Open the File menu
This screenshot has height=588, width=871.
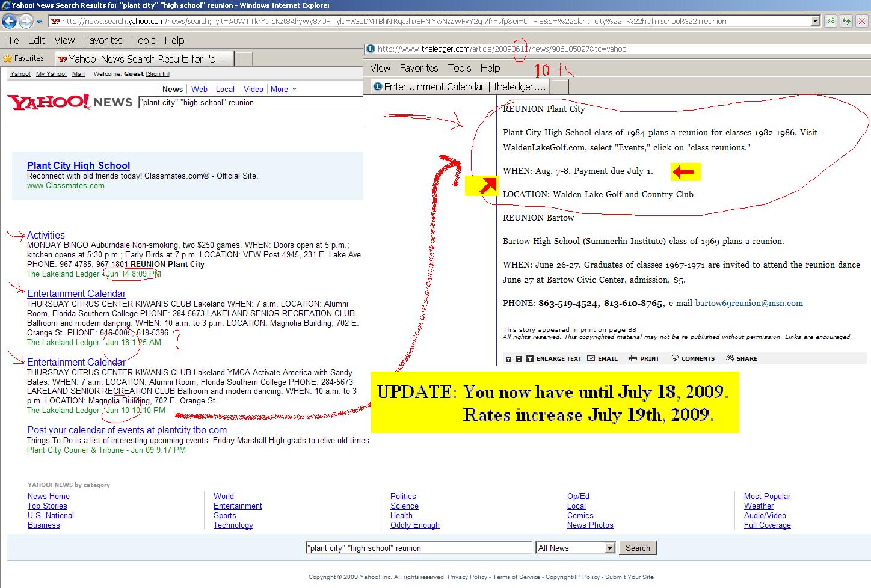click(x=11, y=40)
